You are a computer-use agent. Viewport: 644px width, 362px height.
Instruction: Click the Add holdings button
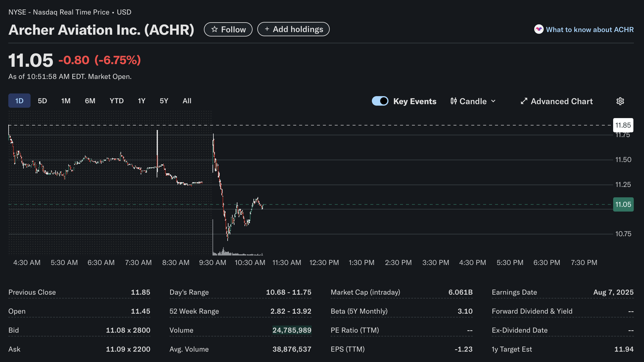point(293,29)
